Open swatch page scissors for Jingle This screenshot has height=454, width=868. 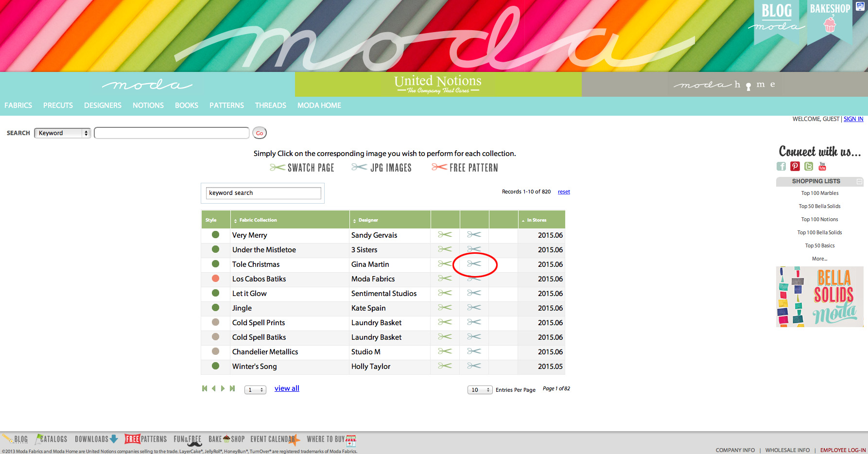click(445, 308)
